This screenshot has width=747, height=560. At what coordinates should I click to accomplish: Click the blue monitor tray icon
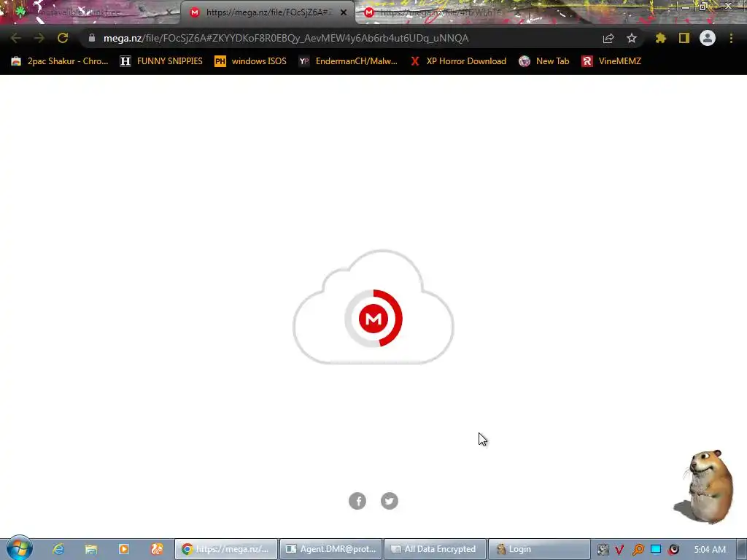click(x=656, y=550)
